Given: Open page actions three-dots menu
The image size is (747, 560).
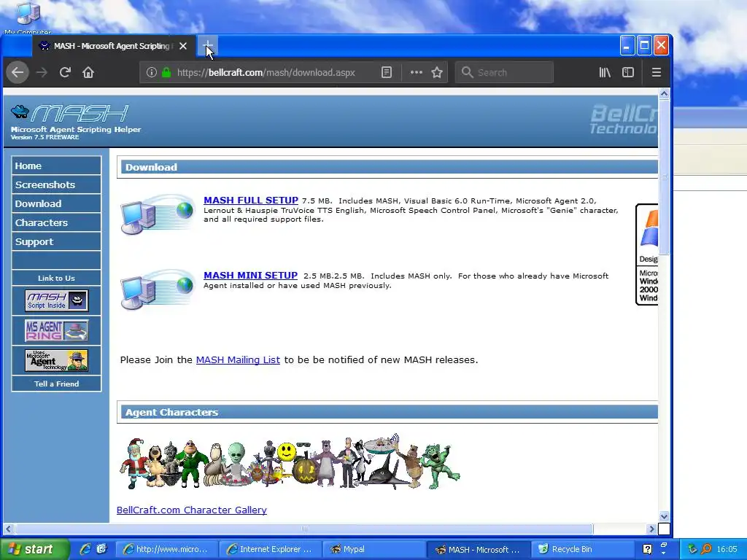Looking at the screenshot, I should [x=417, y=72].
